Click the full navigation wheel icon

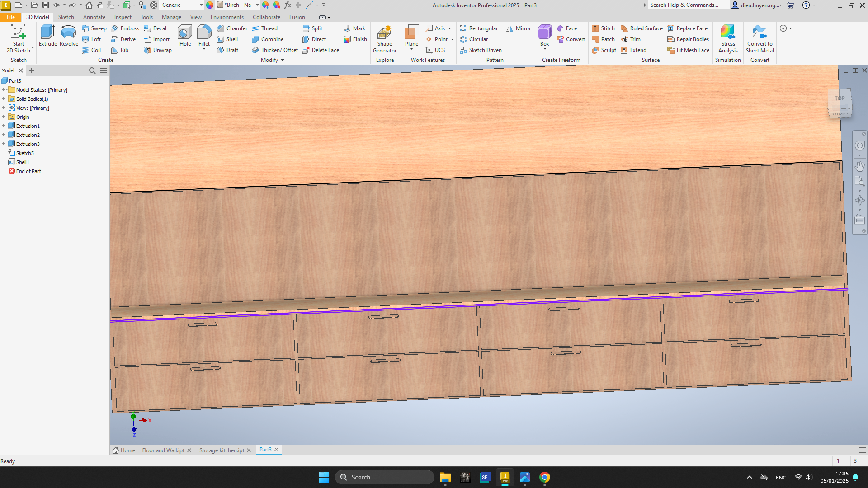coord(859,145)
